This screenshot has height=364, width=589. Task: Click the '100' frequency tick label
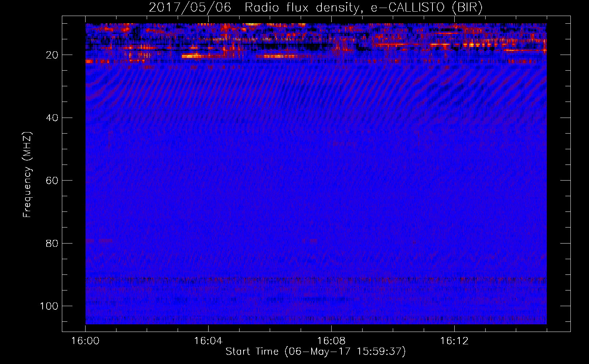click(49, 306)
